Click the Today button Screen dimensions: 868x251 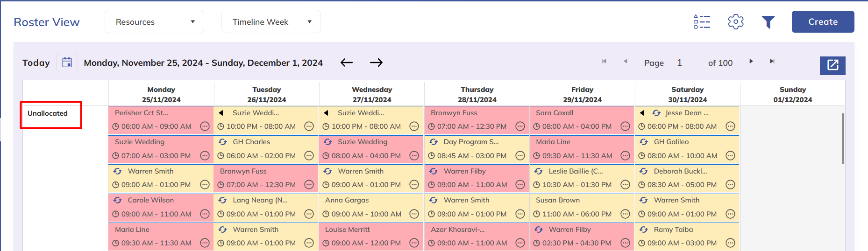pyautogui.click(x=36, y=63)
